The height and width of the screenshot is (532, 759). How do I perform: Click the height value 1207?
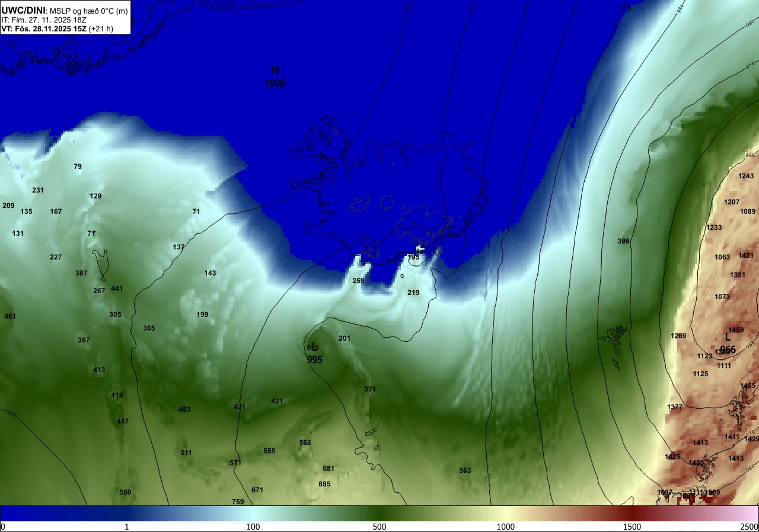click(732, 202)
